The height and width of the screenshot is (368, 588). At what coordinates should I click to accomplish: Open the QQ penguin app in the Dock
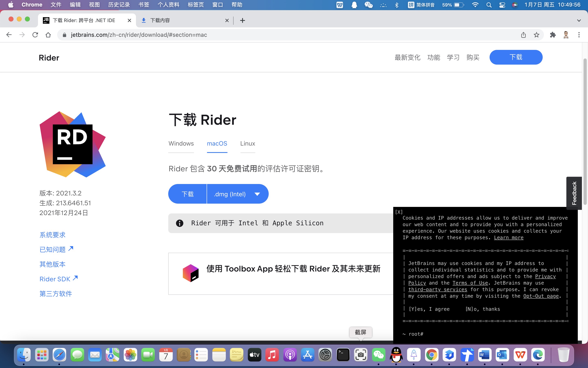pos(396,355)
